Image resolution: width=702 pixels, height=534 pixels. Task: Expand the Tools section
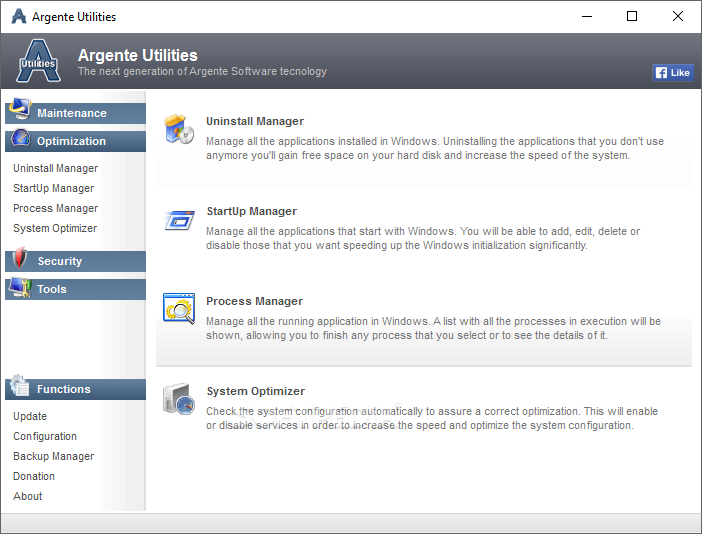tap(75, 289)
